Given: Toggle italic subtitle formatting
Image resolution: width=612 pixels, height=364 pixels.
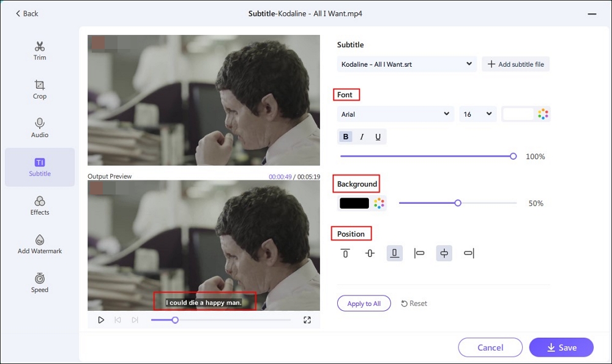Looking at the screenshot, I should point(362,137).
